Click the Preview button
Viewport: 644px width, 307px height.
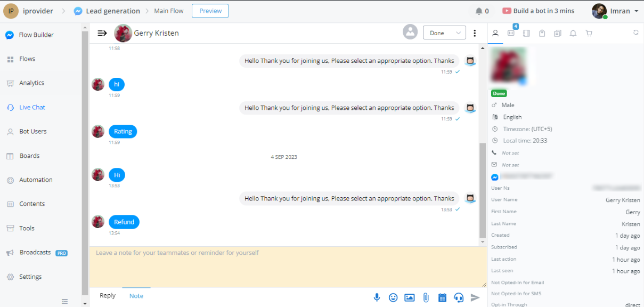pos(210,11)
